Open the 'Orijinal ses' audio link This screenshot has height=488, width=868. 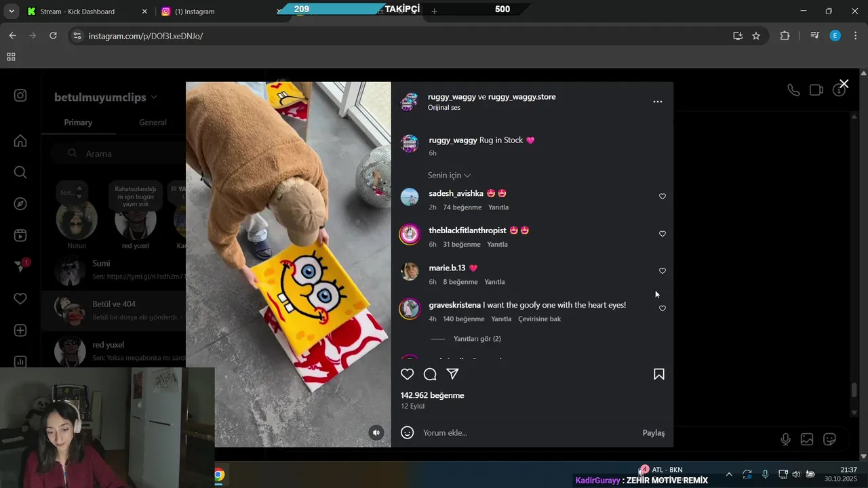[x=444, y=108]
